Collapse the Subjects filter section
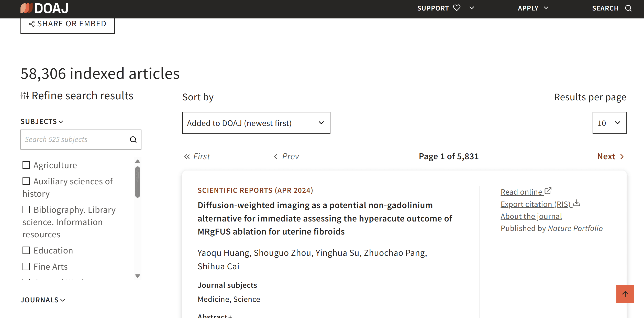The width and height of the screenshot is (644, 318). [x=42, y=121]
